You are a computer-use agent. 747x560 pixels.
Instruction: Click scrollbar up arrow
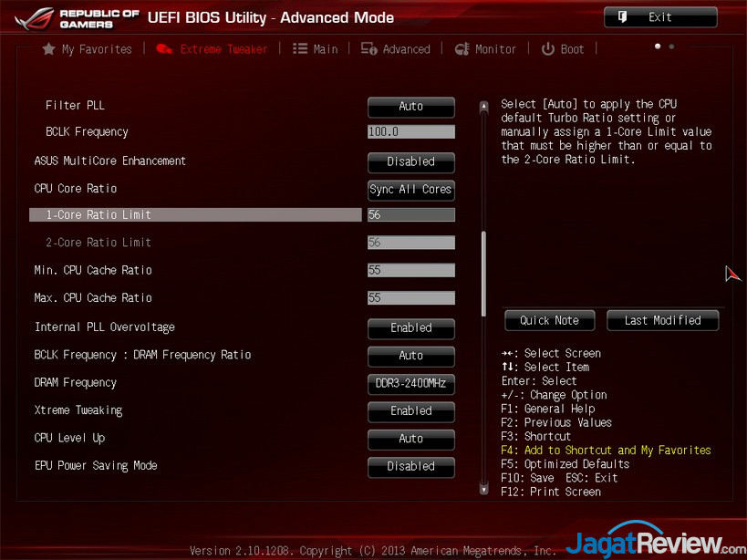[x=484, y=107]
